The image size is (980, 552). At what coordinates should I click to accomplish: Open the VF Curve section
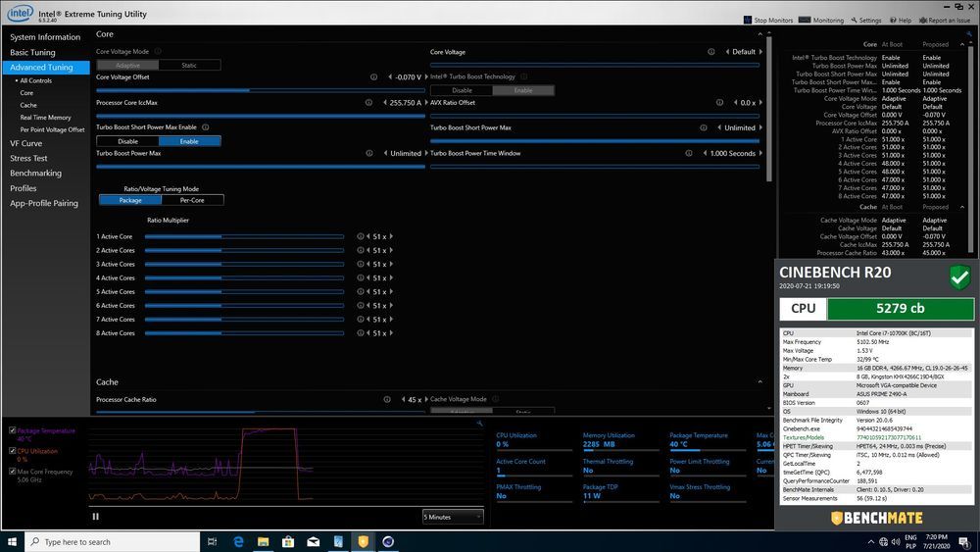click(x=25, y=143)
